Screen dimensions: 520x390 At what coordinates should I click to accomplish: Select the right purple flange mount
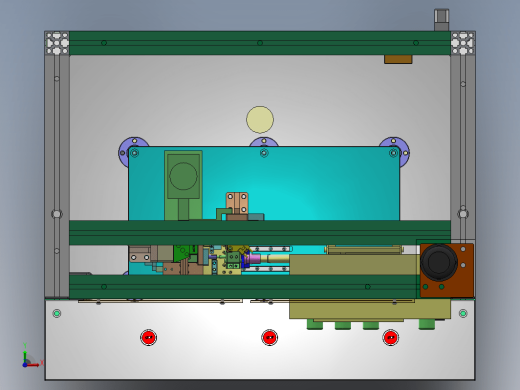pos(404,153)
